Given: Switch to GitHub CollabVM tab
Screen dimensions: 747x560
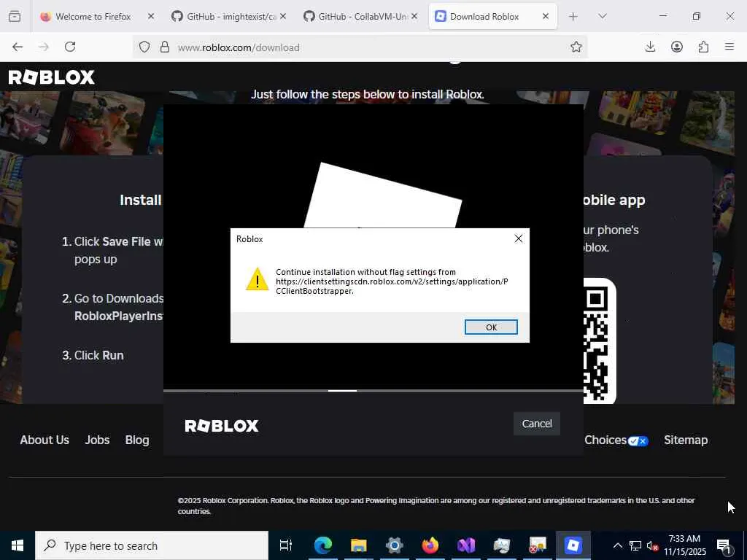Looking at the screenshot, I should [361, 17].
